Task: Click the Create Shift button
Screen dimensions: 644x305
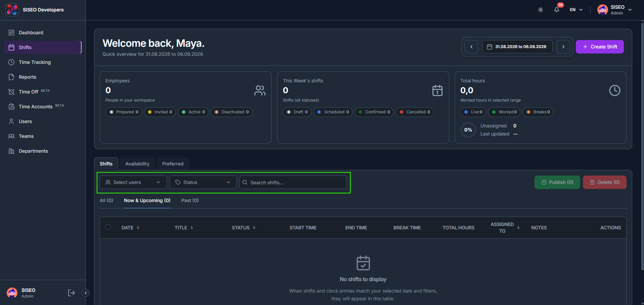Action: coord(600,47)
